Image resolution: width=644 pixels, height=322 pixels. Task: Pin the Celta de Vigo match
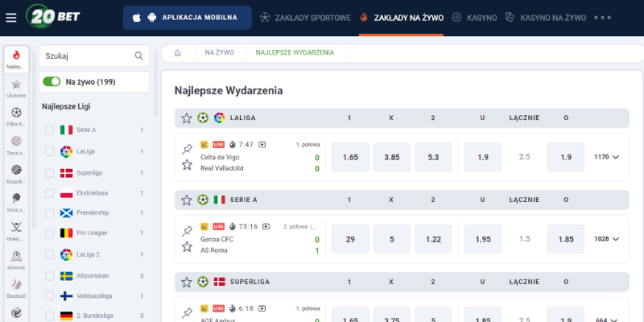coord(187,149)
